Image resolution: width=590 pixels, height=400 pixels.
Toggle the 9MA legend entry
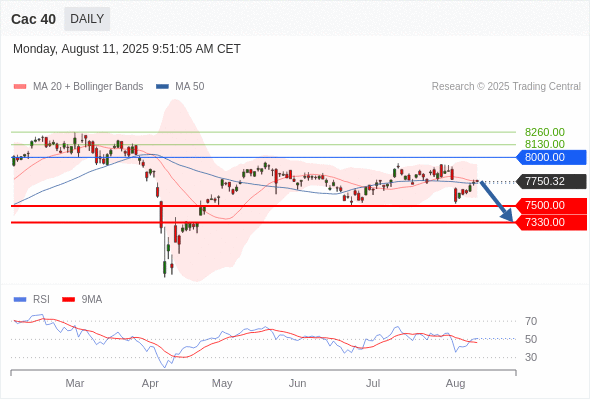click(82, 300)
